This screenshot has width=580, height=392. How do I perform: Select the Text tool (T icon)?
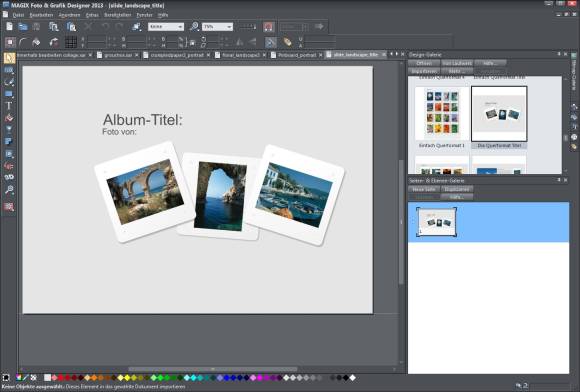pos(9,106)
